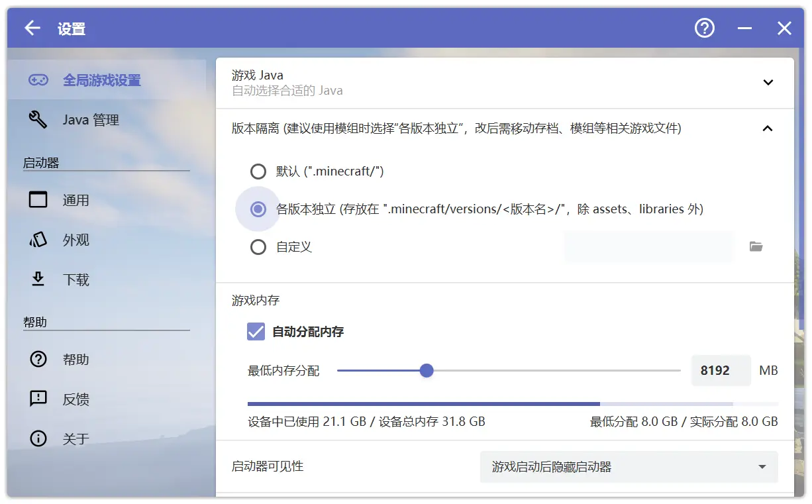Screen dimensions: 812x504
Task: Select the 各版本独立 radio option
Action: pos(258,209)
